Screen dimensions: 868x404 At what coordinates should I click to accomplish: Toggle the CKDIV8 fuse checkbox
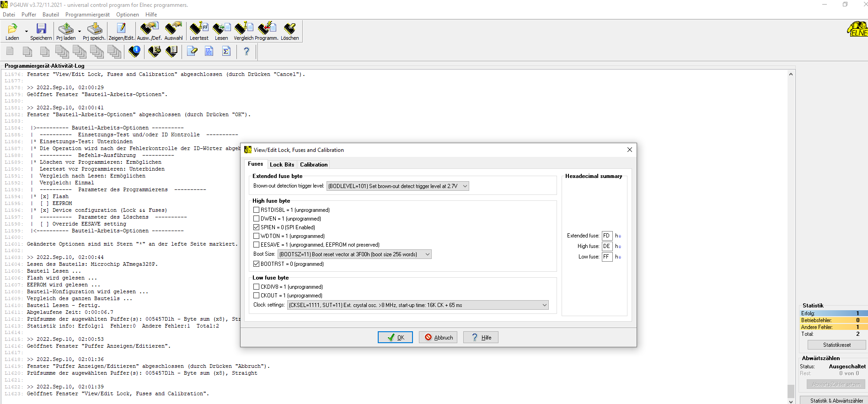(x=256, y=287)
